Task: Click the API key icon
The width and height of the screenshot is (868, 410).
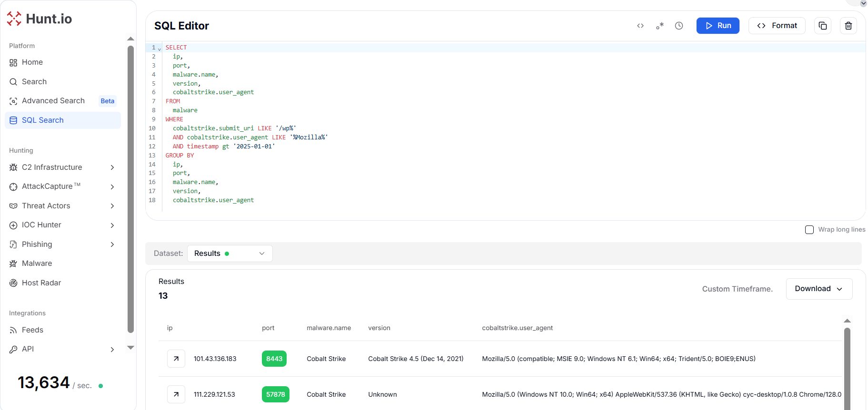Action: (13, 350)
